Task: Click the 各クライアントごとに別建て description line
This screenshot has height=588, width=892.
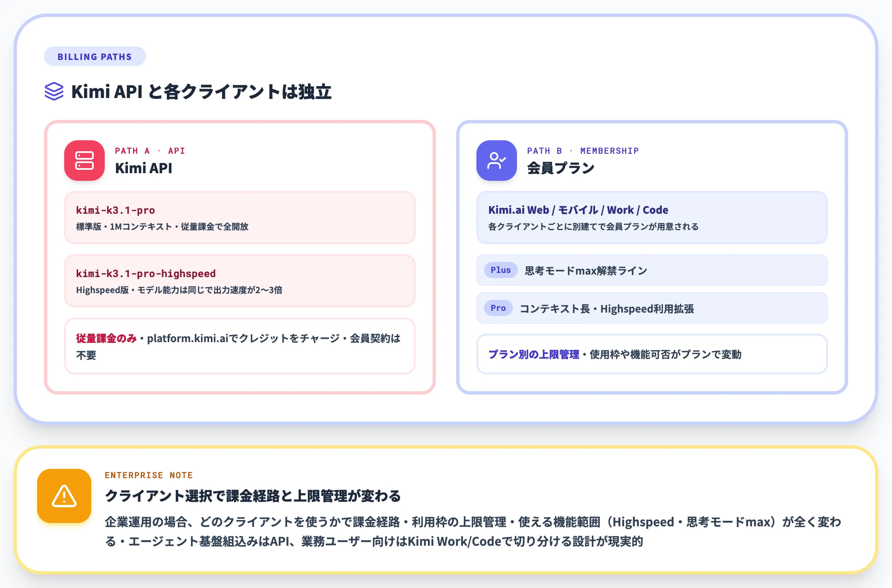Action: pyautogui.click(x=593, y=227)
